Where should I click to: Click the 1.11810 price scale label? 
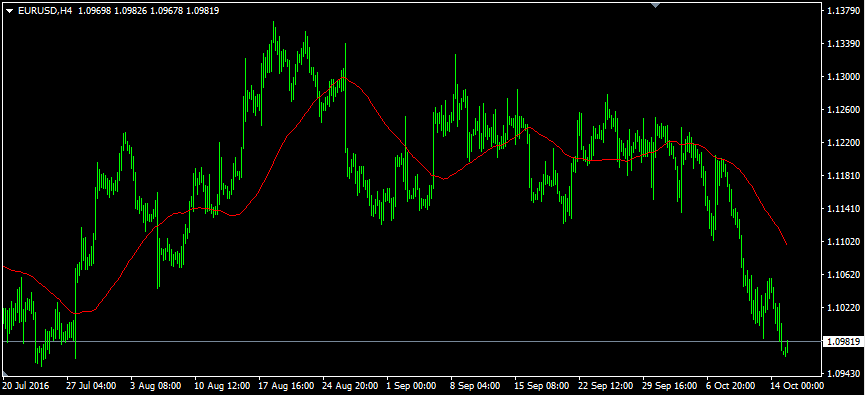tap(843, 175)
